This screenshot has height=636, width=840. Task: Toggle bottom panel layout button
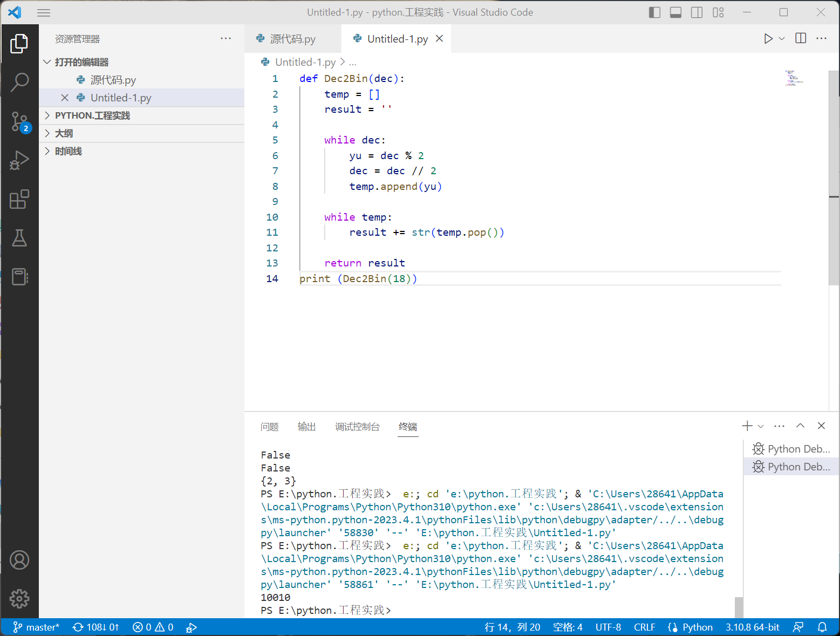click(675, 12)
